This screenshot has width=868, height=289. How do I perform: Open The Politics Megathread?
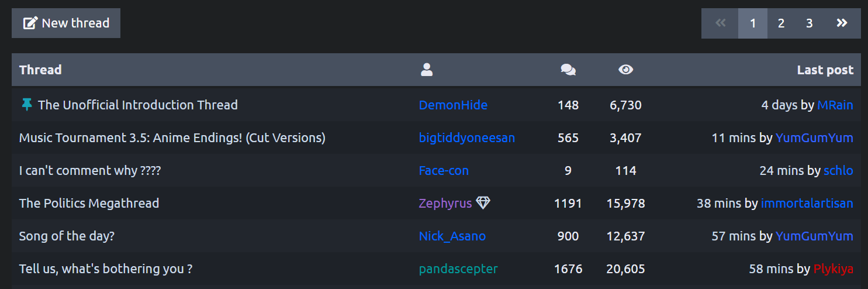[x=89, y=204]
